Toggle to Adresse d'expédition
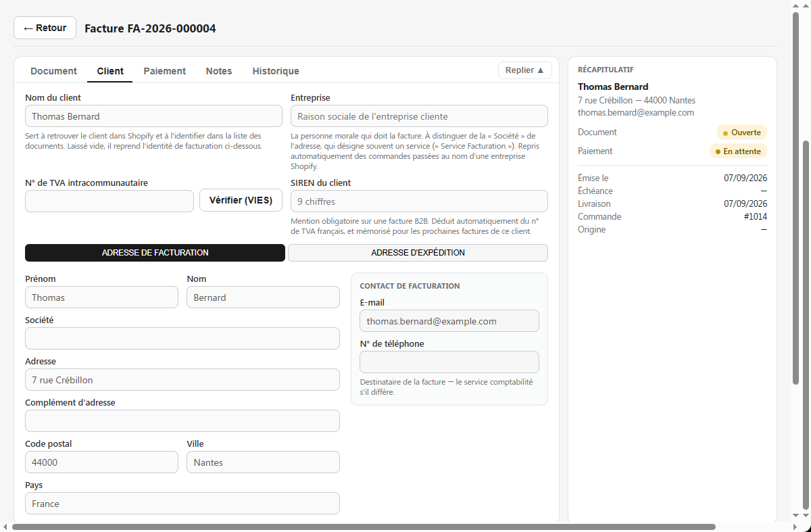This screenshot has width=811, height=532. (x=418, y=253)
